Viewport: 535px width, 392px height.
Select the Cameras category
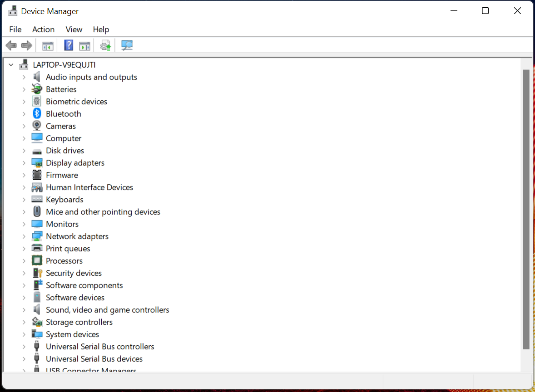(61, 126)
